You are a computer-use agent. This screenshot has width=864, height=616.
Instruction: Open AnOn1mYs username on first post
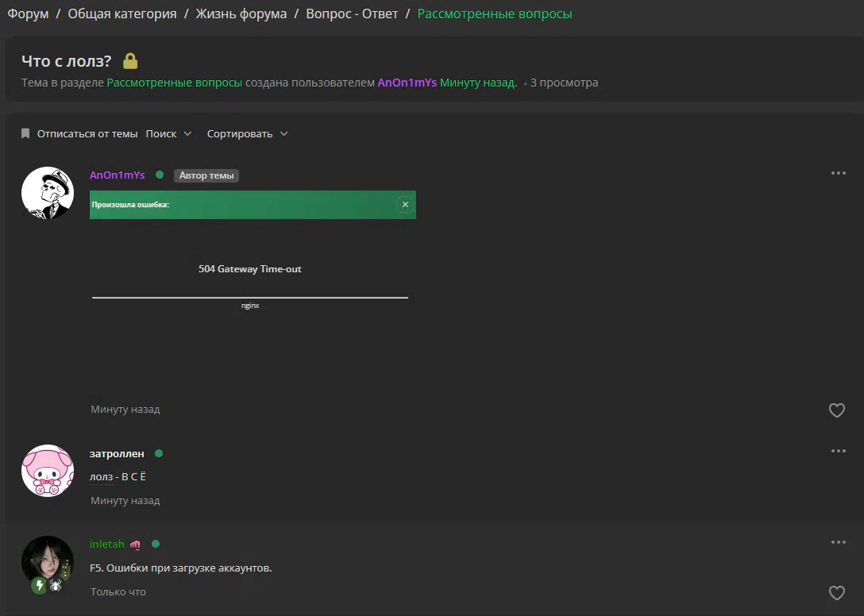tap(118, 175)
